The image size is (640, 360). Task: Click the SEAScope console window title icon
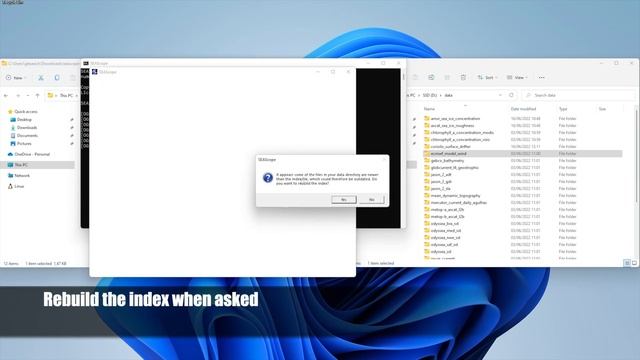point(86,63)
